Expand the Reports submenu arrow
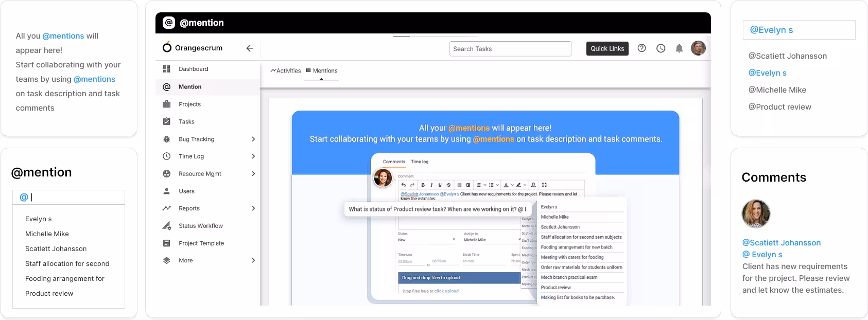Viewport: 868px width, 320px height. pyautogui.click(x=253, y=208)
